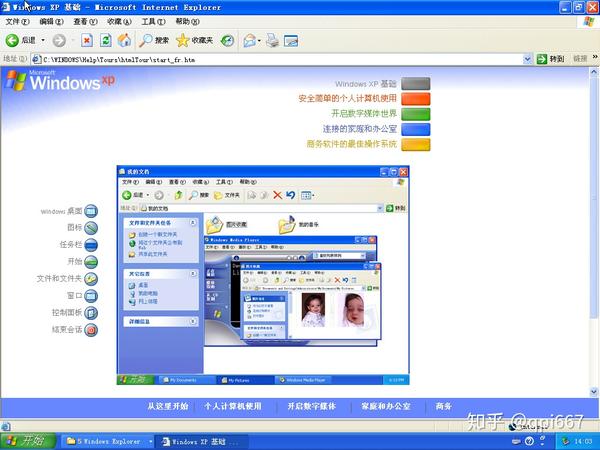Click the taskbar clock 14:03

(582, 442)
